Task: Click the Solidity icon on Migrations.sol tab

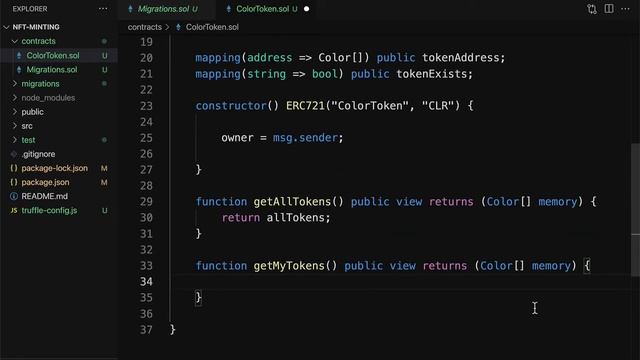Action: (x=130, y=9)
